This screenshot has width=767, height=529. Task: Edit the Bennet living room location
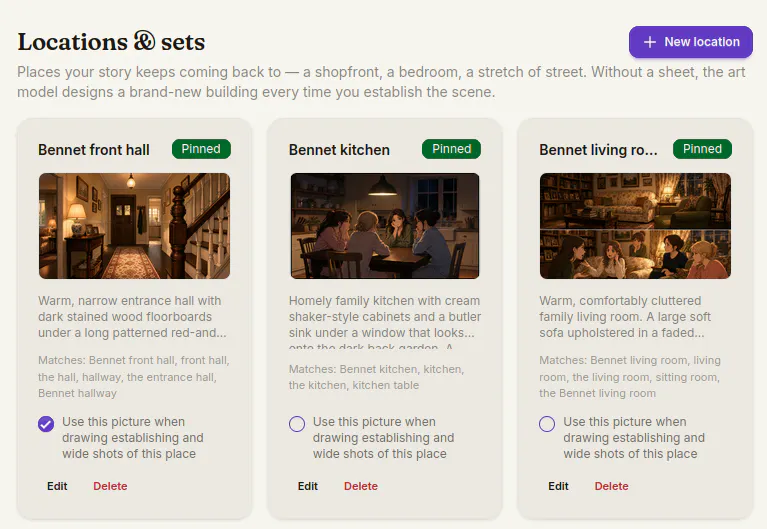(558, 486)
